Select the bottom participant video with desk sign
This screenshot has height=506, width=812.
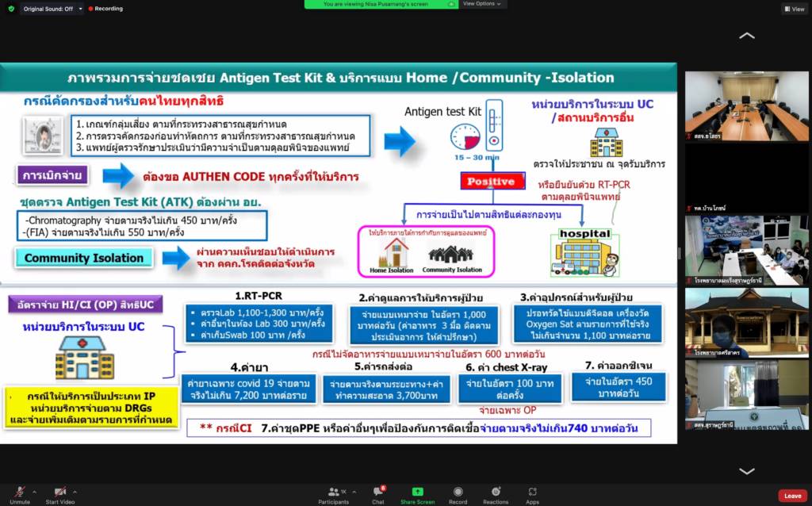point(746,395)
